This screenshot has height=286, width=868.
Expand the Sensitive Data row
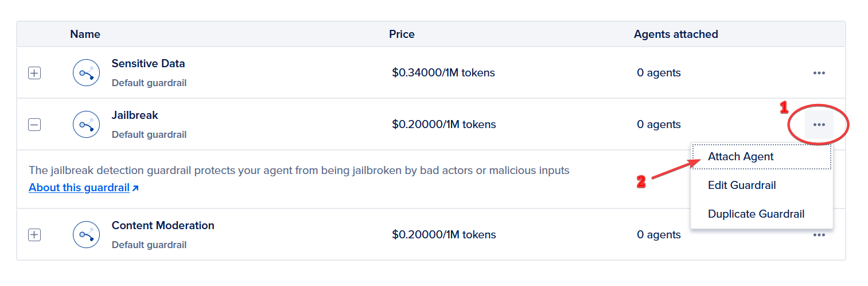pos(34,73)
